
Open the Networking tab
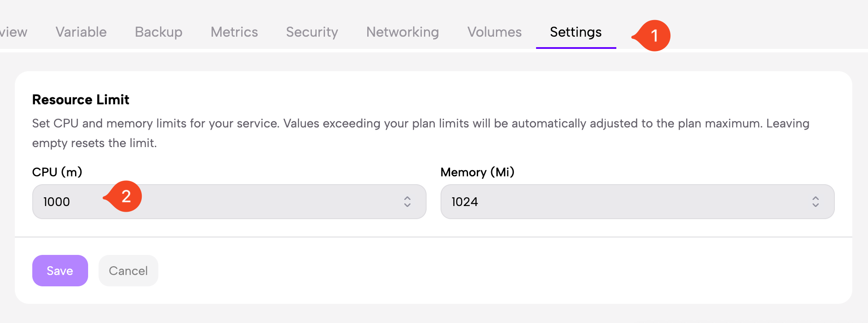click(x=403, y=32)
